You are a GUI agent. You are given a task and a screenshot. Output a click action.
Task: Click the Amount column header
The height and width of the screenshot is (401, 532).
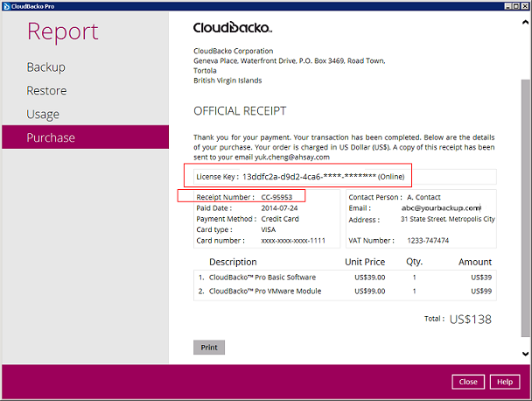[x=475, y=262]
